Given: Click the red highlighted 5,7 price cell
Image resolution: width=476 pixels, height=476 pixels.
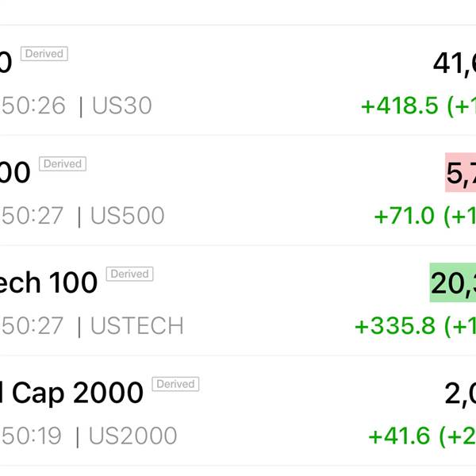Looking at the screenshot, I should tap(460, 172).
